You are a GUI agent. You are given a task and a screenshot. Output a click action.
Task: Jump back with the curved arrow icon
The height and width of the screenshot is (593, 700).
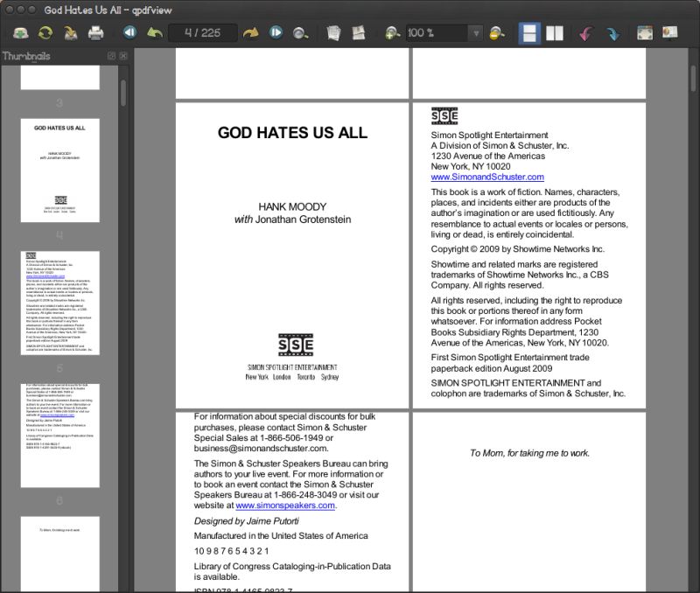click(x=154, y=33)
